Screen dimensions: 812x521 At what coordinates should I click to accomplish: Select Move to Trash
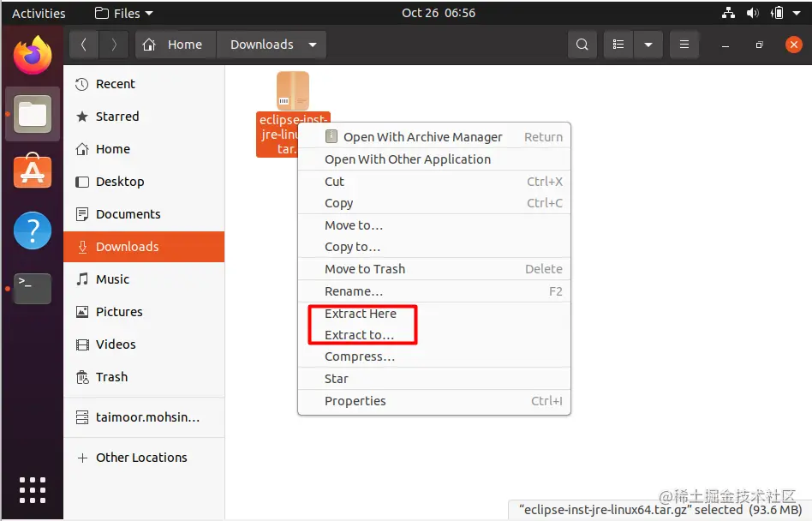(x=434, y=269)
